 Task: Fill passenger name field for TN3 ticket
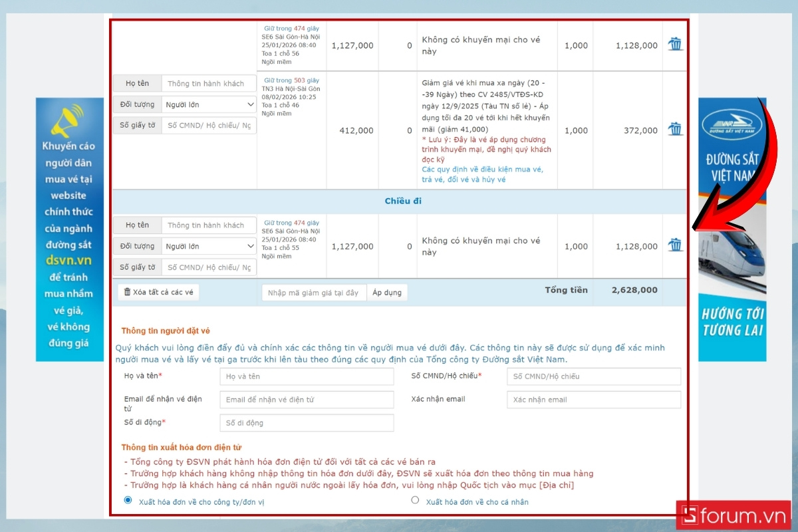[x=209, y=84]
